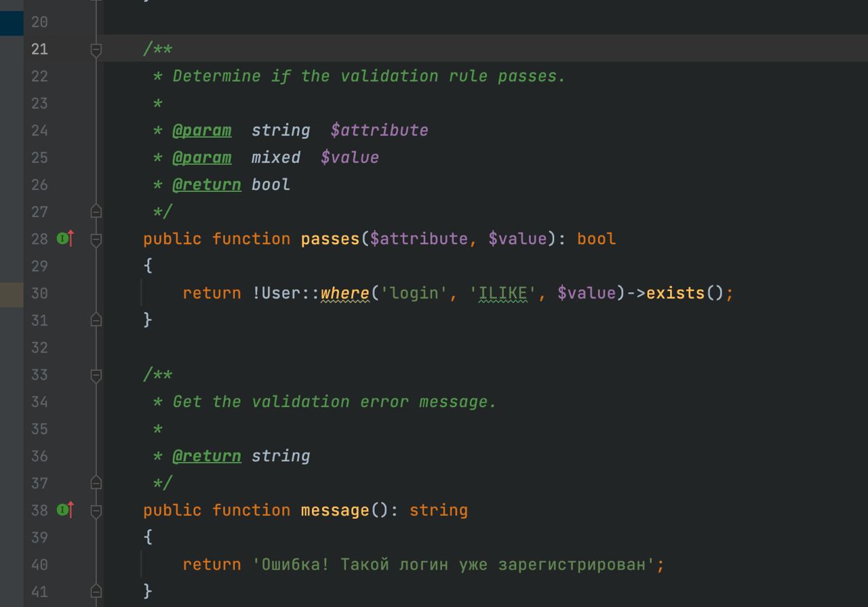Viewport: 868px width, 607px height.
Task: Collapse the doc comment ending at line 27
Action: pos(96,212)
